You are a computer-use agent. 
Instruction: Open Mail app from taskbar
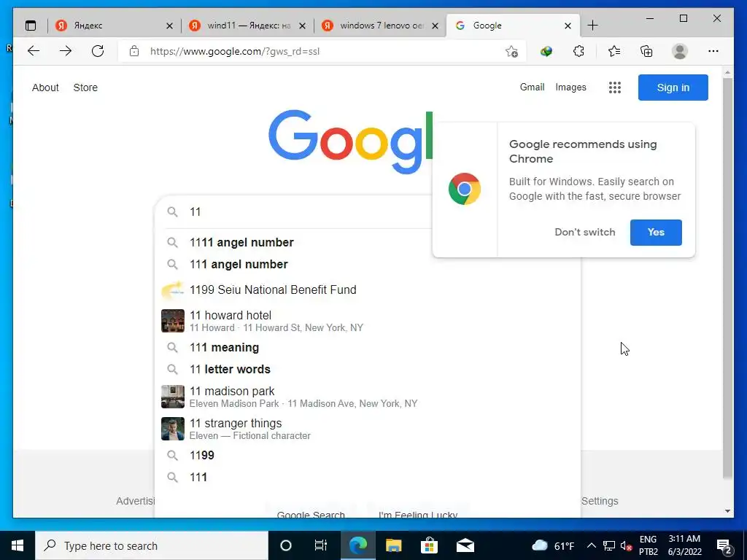click(x=465, y=545)
